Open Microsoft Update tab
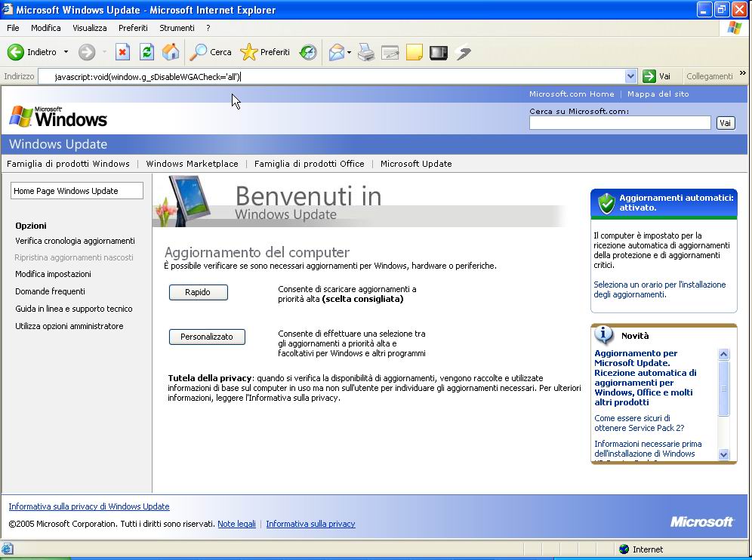752x560 pixels. (416, 164)
